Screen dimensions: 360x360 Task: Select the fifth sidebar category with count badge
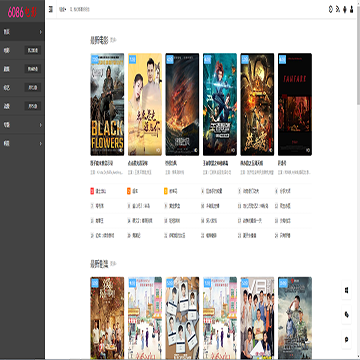click(22, 106)
